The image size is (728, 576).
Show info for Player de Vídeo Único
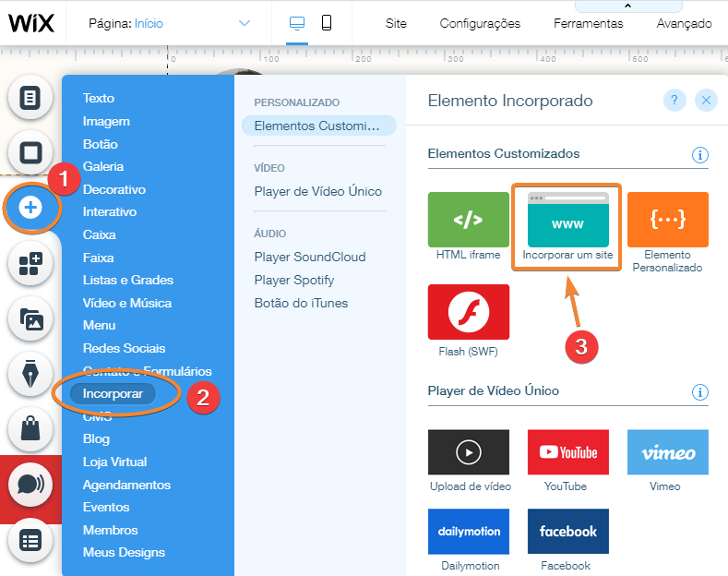pyautogui.click(x=699, y=391)
